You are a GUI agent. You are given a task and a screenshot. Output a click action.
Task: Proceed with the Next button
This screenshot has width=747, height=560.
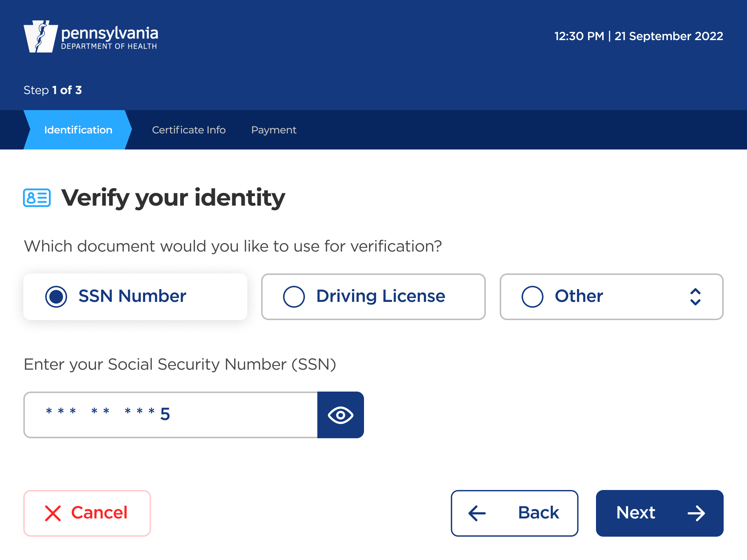[635, 513]
